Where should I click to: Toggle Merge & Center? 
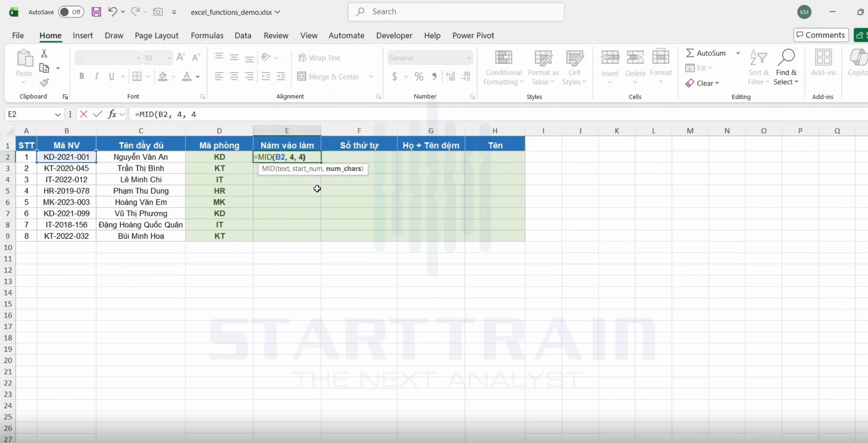(329, 76)
